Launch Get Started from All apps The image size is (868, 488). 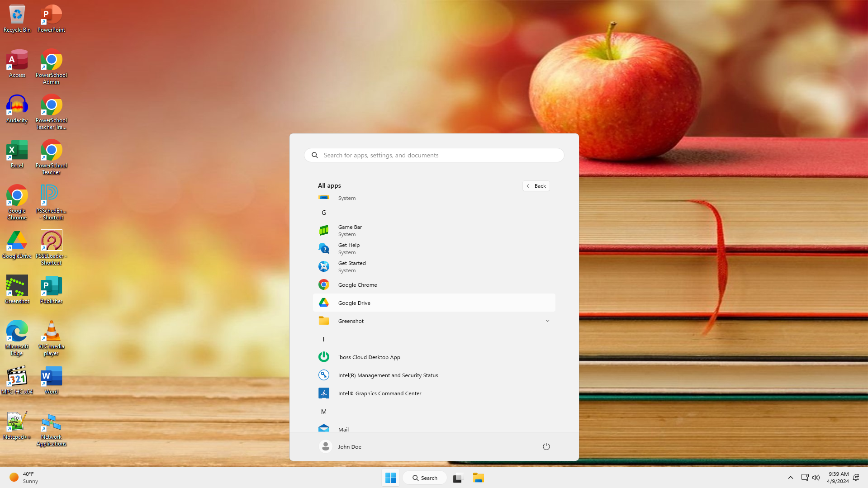[x=434, y=266]
